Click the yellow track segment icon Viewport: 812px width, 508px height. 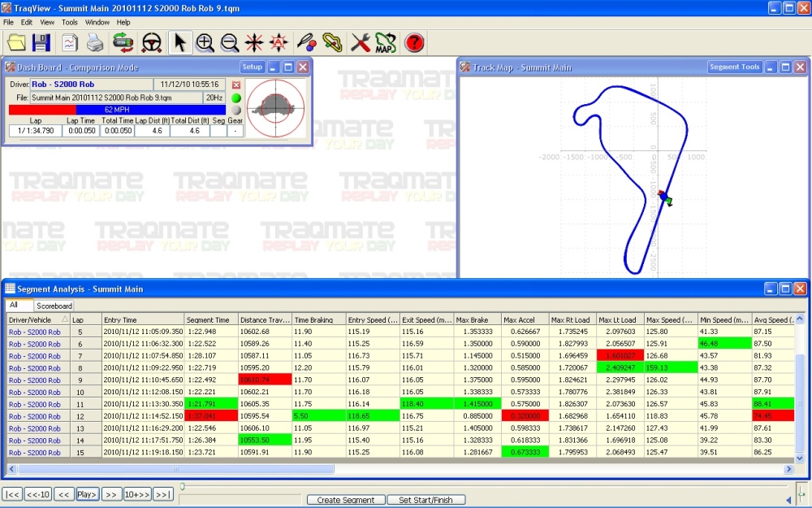pos(332,42)
